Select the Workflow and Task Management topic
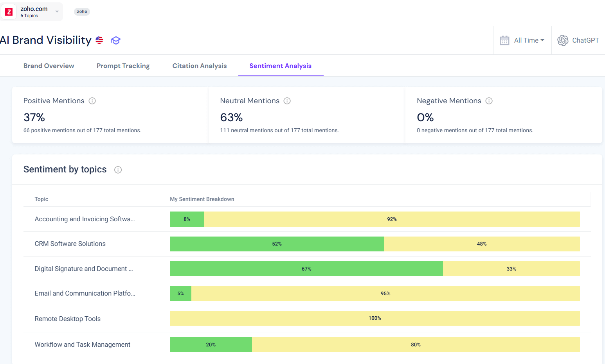The image size is (605, 364). point(83,344)
